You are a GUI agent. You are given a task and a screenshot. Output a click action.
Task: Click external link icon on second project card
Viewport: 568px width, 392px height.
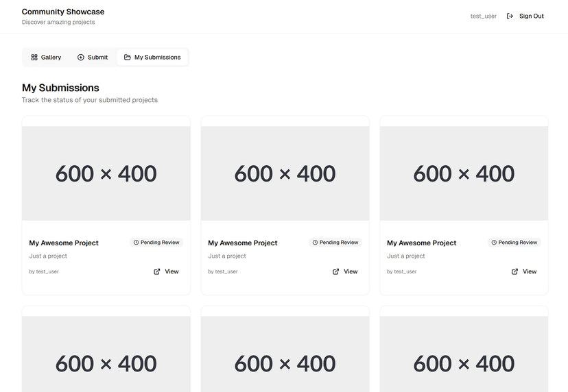336,271
